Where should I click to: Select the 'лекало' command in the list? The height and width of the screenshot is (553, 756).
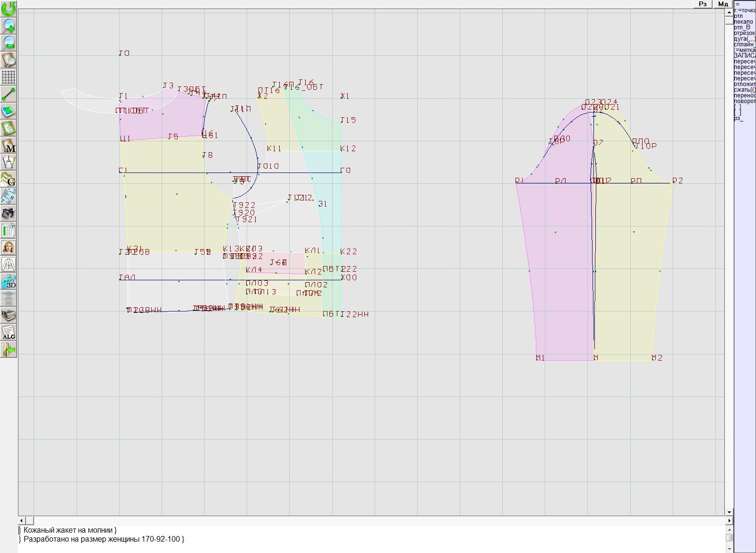[744, 22]
